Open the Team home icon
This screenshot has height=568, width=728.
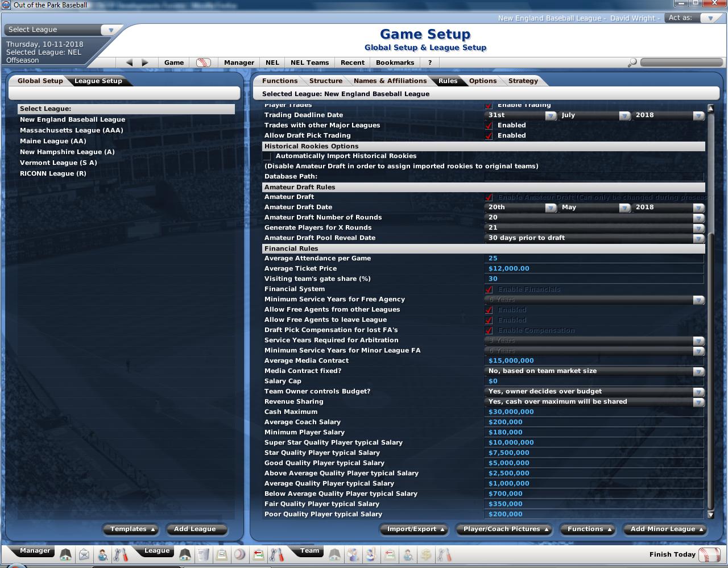[x=334, y=555]
